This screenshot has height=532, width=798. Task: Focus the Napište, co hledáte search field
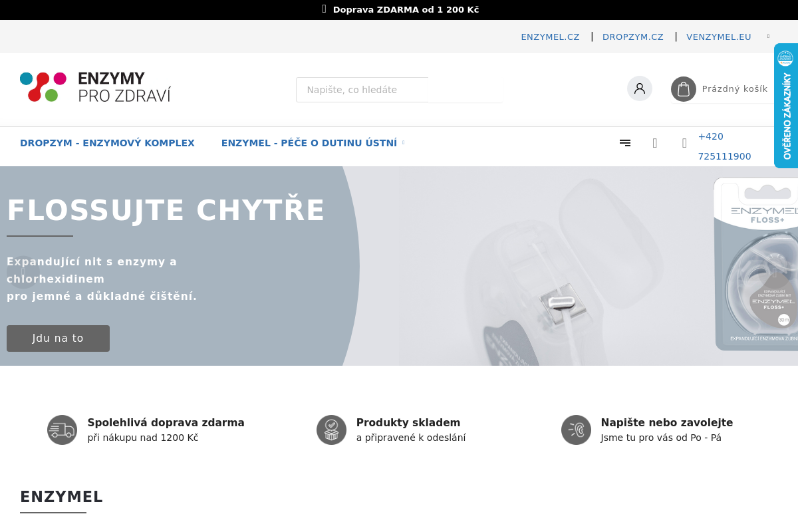[x=362, y=90]
